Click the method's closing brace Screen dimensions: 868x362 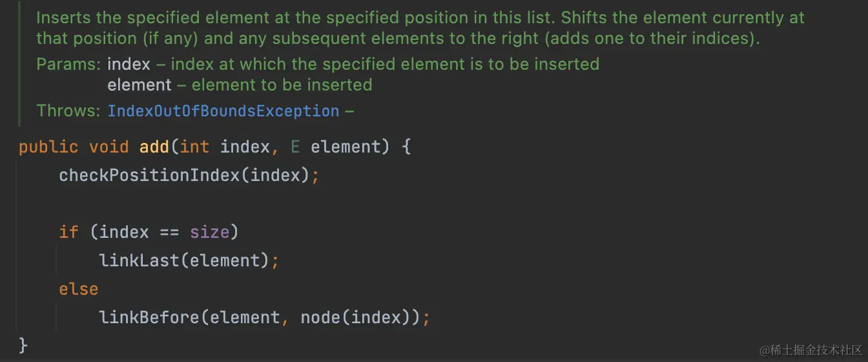tap(24, 345)
